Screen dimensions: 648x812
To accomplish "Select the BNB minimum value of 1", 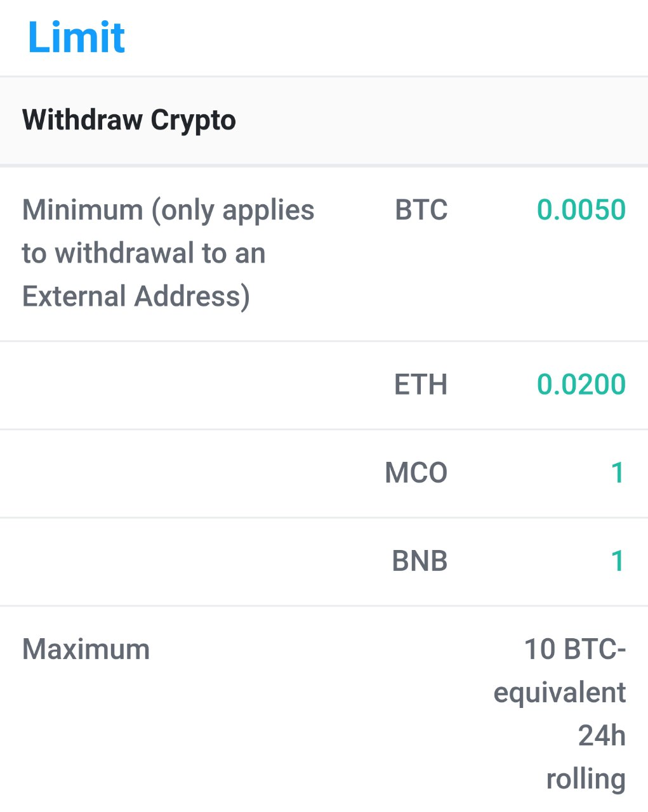I will 617,561.
